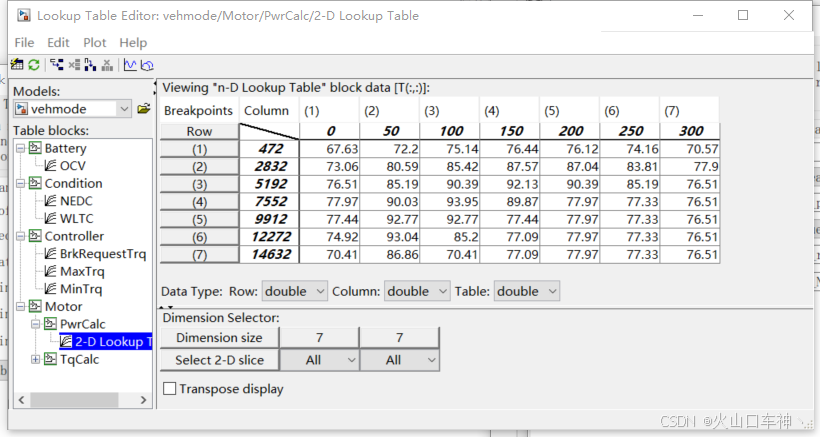Expand the TqCalc tree node

pyautogui.click(x=35, y=359)
